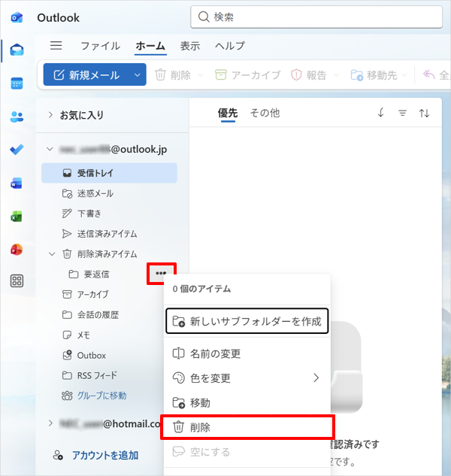The height and width of the screenshot is (476, 451).
Task: Click into the 検索 search box
Action: point(316,17)
